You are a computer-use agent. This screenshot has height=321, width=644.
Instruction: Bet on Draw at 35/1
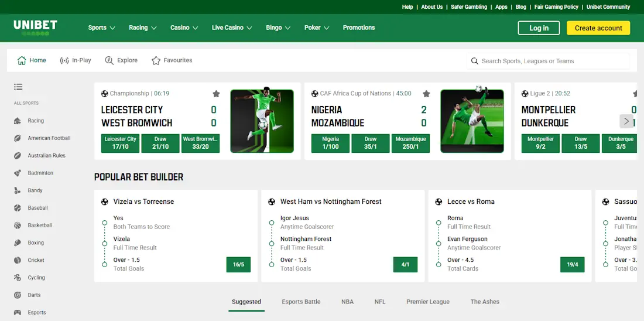tap(371, 144)
